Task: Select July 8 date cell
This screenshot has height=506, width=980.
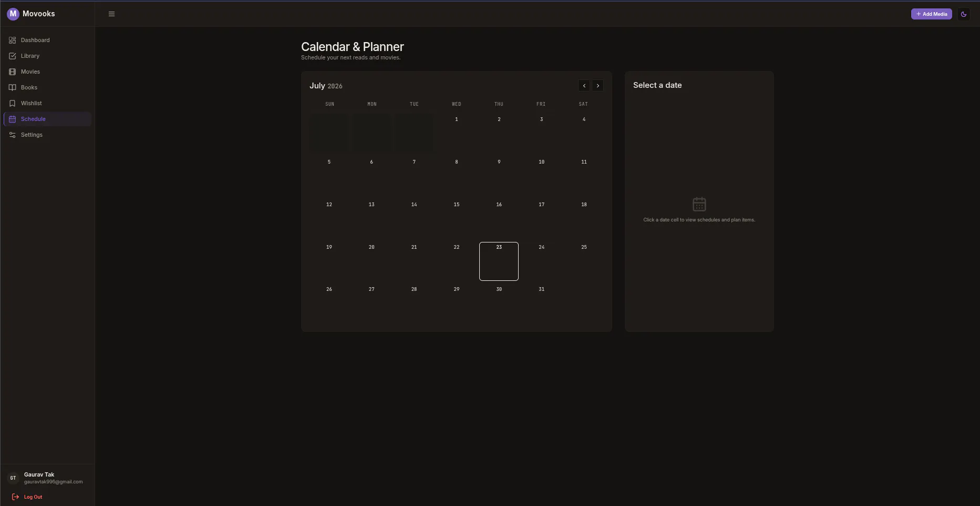Action: pyautogui.click(x=457, y=176)
